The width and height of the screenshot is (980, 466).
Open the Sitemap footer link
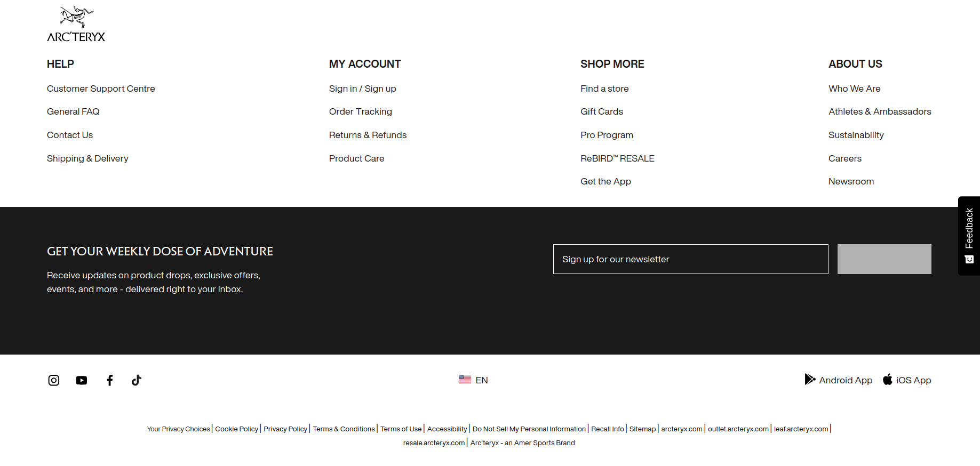coord(642,429)
